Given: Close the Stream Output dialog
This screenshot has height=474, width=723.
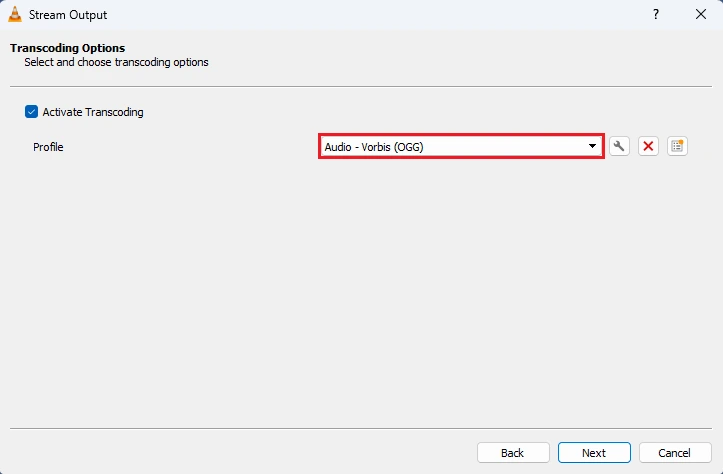Looking at the screenshot, I should click(x=701, y=14).
